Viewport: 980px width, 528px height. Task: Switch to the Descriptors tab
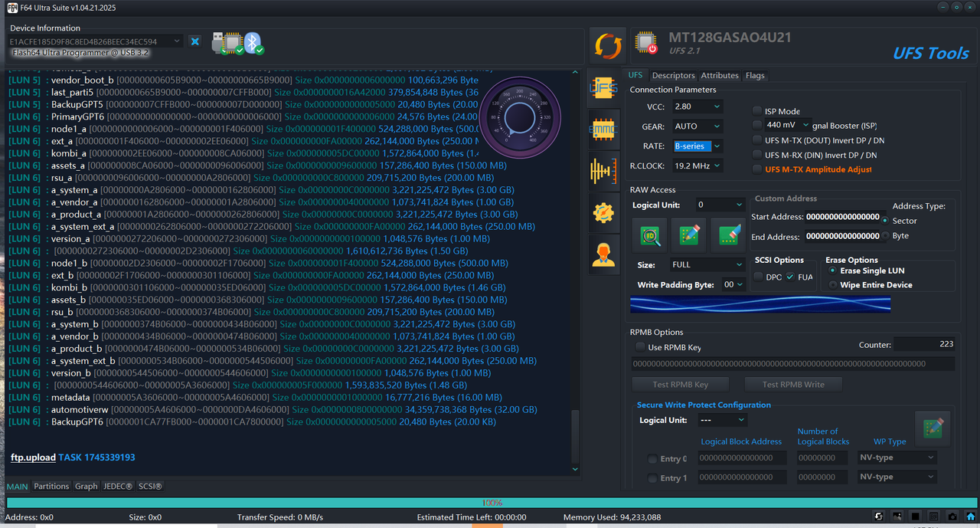[x=673, y=76]
